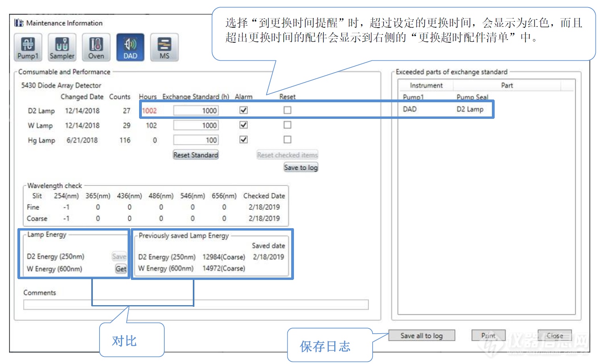The height and width of the screenshot is (364, 597).
Task: Check the Hg Lamp Reset checkbox
Action: [x=288, y=139]
